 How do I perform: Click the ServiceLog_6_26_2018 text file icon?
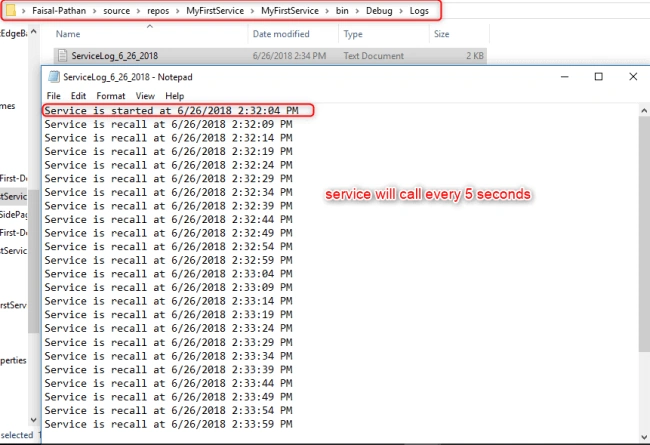coord(63,56)
